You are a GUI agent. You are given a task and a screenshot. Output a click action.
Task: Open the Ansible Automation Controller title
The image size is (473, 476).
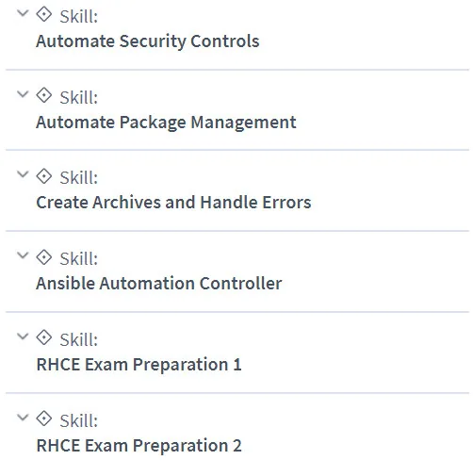[159, 284]
